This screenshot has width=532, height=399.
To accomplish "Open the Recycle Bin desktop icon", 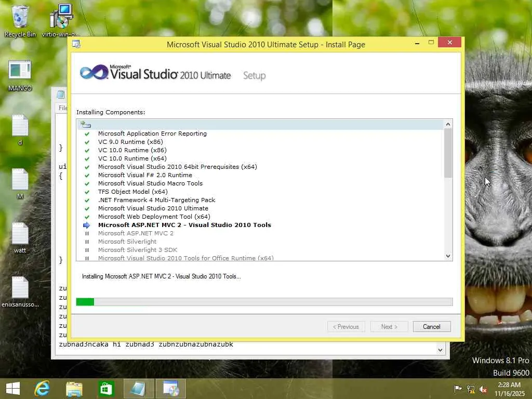I will coord(20,20).
